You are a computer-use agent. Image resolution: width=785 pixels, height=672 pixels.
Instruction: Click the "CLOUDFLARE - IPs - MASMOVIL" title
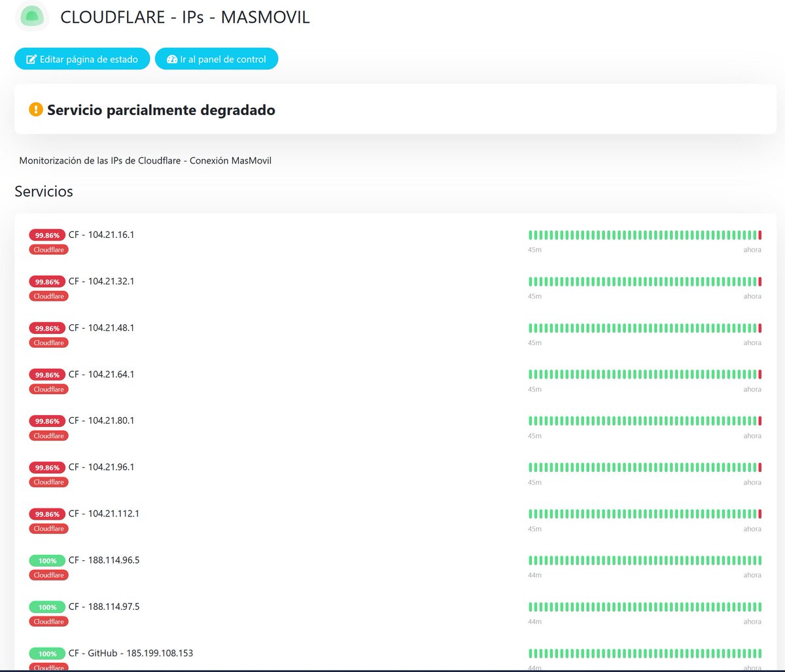185,18
